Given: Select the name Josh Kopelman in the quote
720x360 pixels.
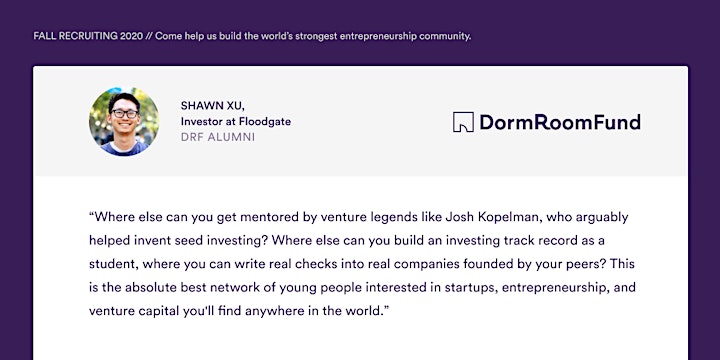Looking at the screenshot, I should (488, 217).
